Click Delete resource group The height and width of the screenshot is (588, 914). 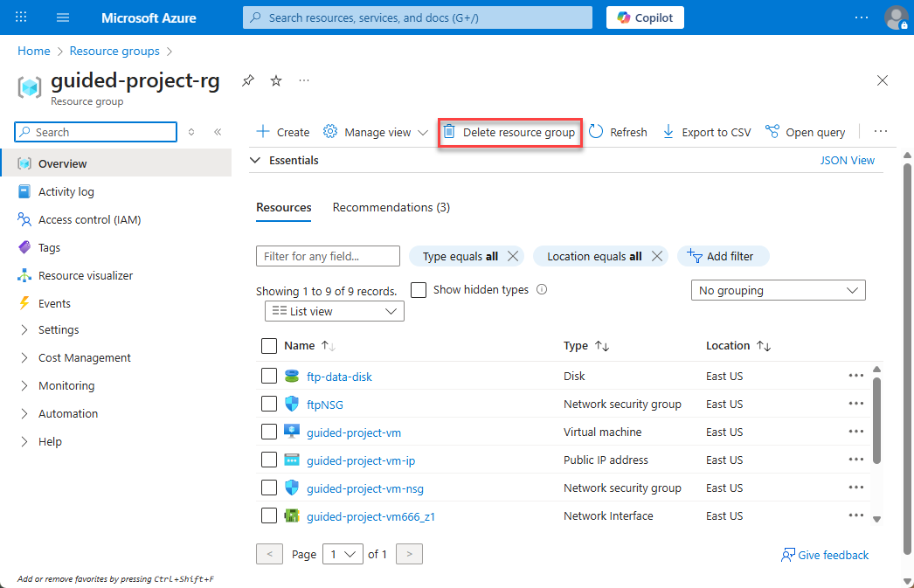pos(509,132)
